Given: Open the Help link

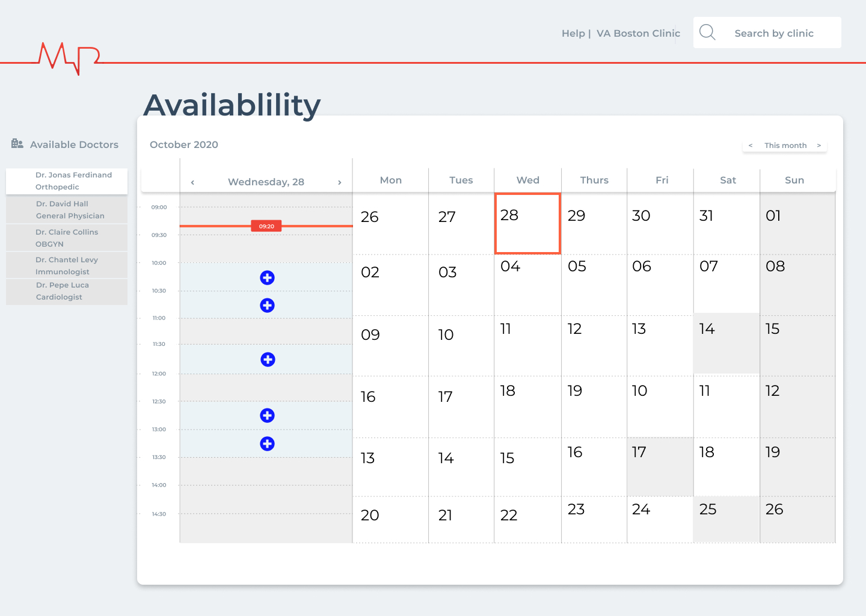Looking at the screenshot, I should [573, 34].
